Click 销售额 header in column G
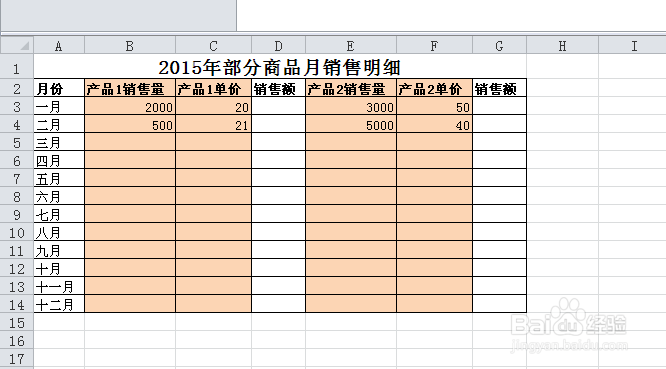Image resolution: width=666 pixels, height=369 pixels. pyautogui.click(x=500, y=88)
